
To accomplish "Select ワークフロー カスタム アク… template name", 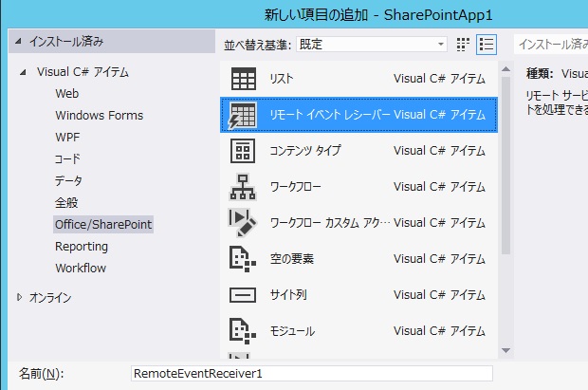I will (330, 223).
